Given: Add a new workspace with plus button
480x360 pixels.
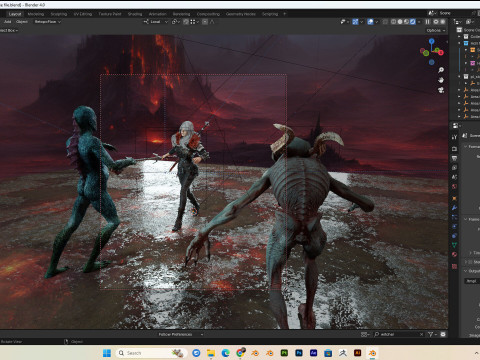Looking at the screenshot, I should (284, 14).
